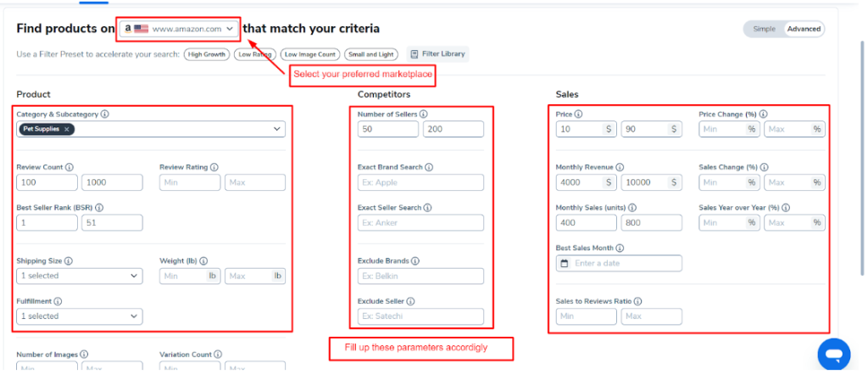Apply the Small and Light preset

point(371,55)
